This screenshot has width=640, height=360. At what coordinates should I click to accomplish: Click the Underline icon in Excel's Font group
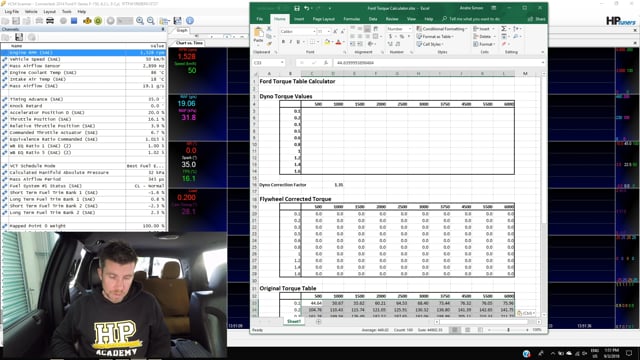298,42
